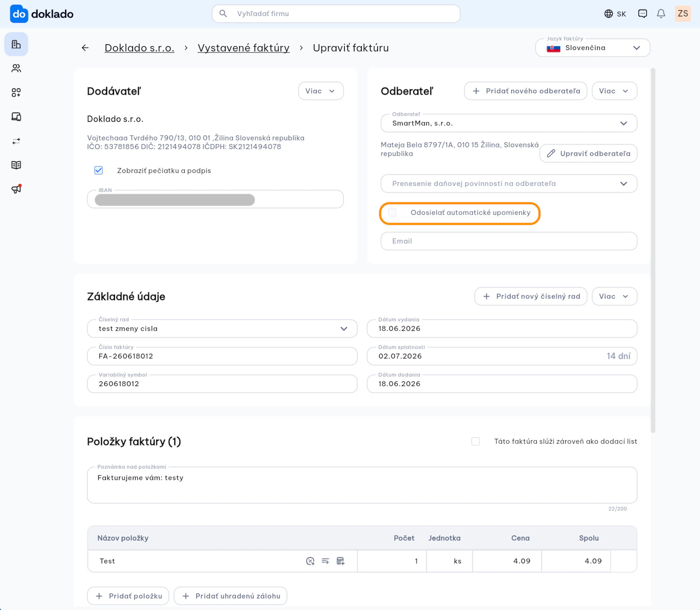Viewport: 700px width, 610px height.
Task: Edit the Poznámka nad položkami text area
Action: [x=362, y=485]
